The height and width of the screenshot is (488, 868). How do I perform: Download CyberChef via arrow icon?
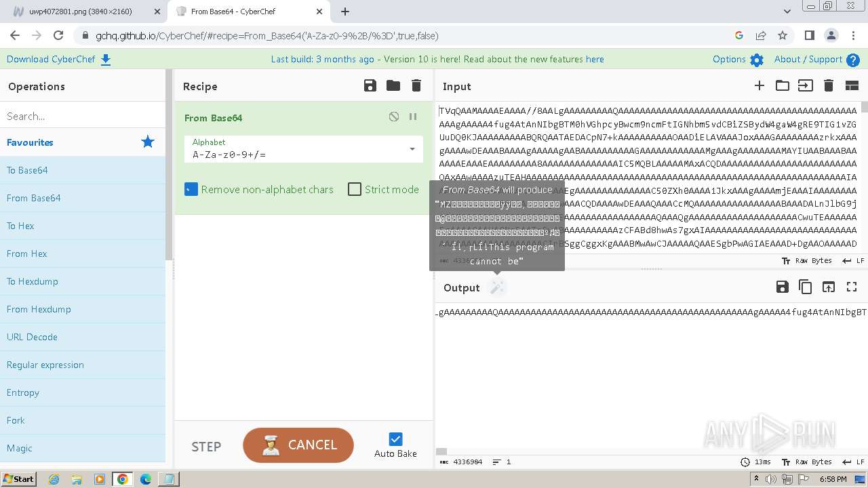pyautogui.click(x=106, y=60)
